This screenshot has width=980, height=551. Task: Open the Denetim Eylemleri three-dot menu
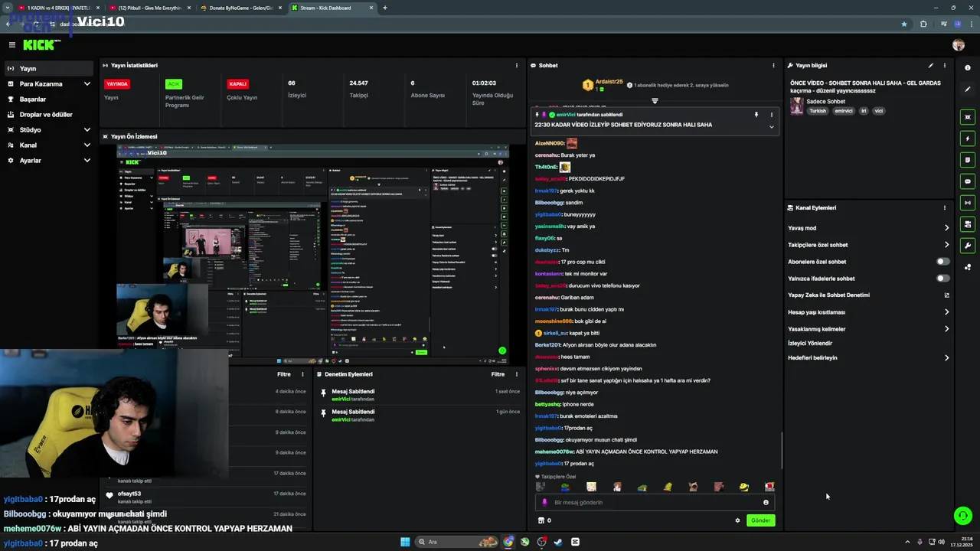(516, 374)
